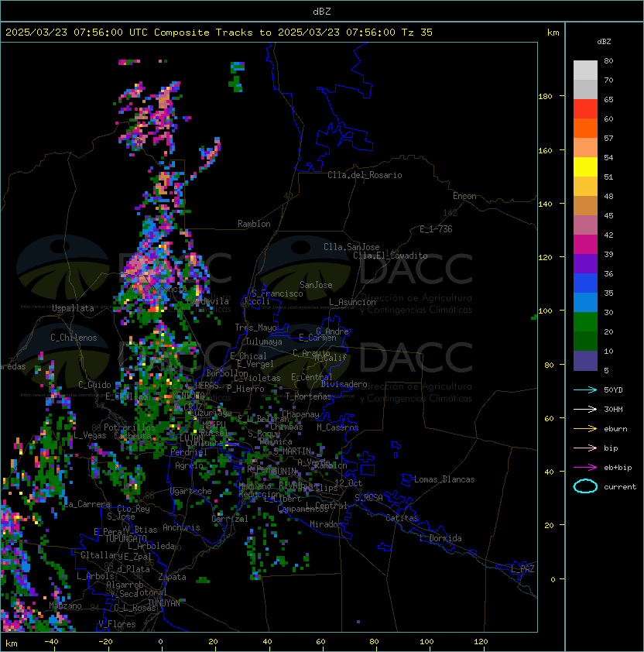This screenshot has height=652, width=644.
Task: Click the 'L_Dormida' map label
Action: tap(440, 538)
